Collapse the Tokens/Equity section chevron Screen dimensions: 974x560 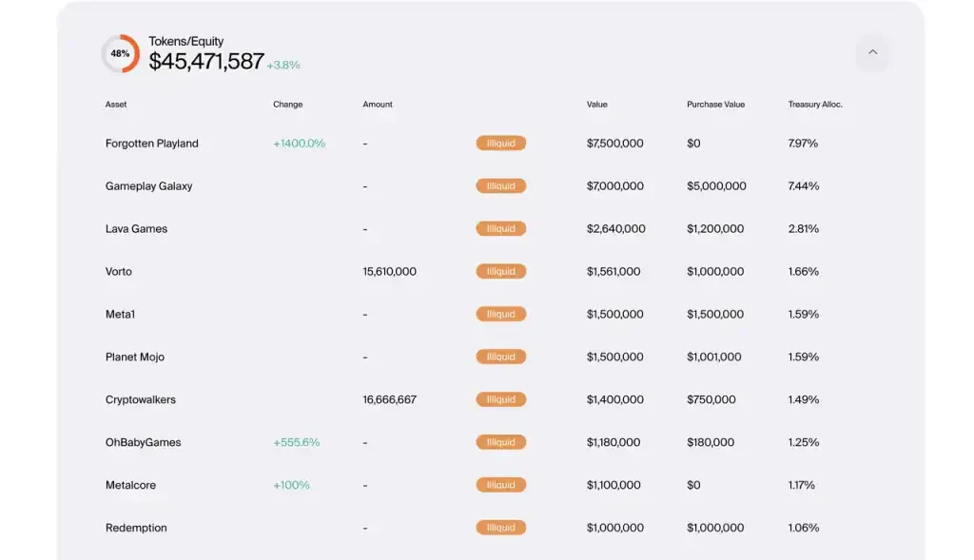pyautogui.click(x=872, y=53)
